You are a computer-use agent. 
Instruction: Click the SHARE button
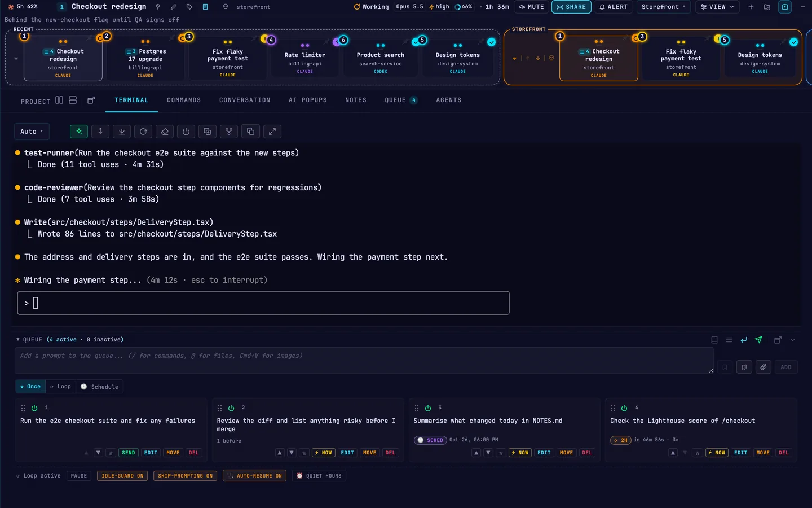tap(571, 7)
